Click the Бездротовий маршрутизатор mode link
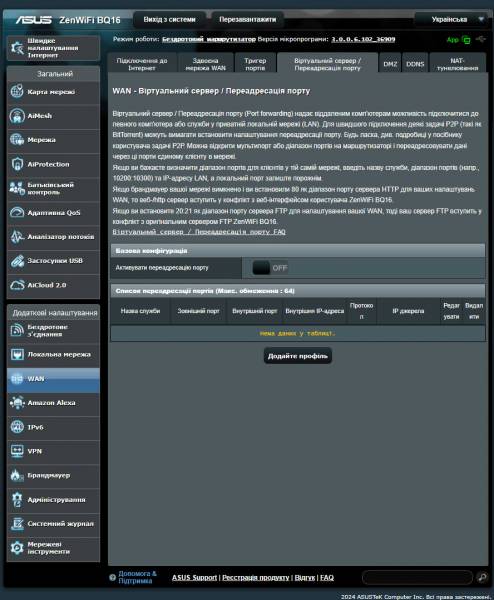This screenshot has width=494, height=600. pyautogui.click(x=209, y=39)
